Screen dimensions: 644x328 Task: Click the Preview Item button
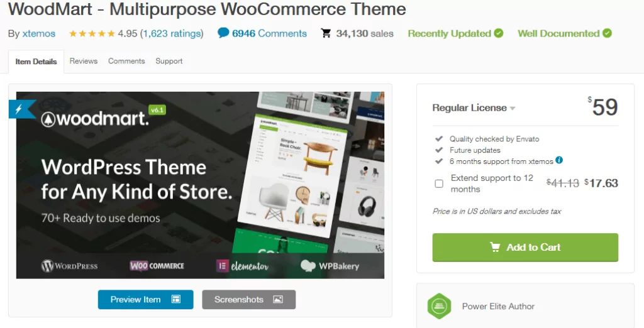coord(145,300)
